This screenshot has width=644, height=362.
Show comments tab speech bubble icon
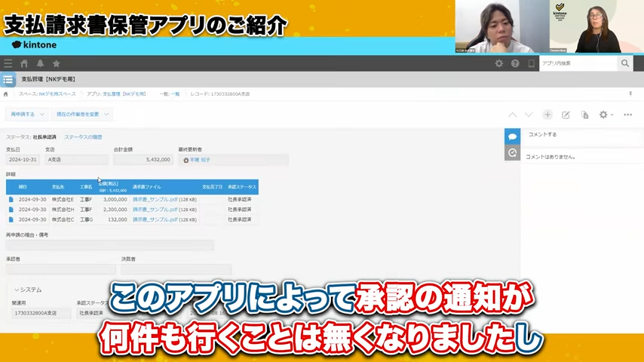click(512, 137)
